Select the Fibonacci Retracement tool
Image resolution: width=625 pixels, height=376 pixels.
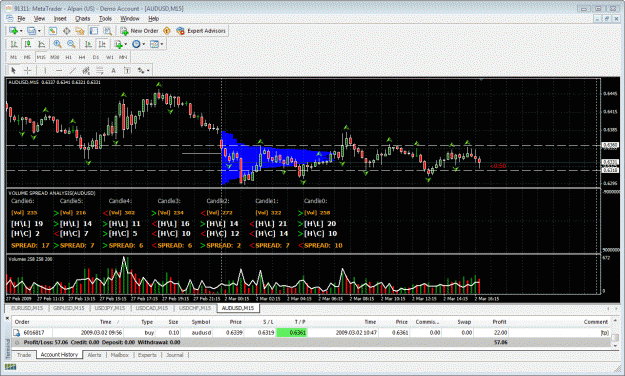(x=99, y=71)
